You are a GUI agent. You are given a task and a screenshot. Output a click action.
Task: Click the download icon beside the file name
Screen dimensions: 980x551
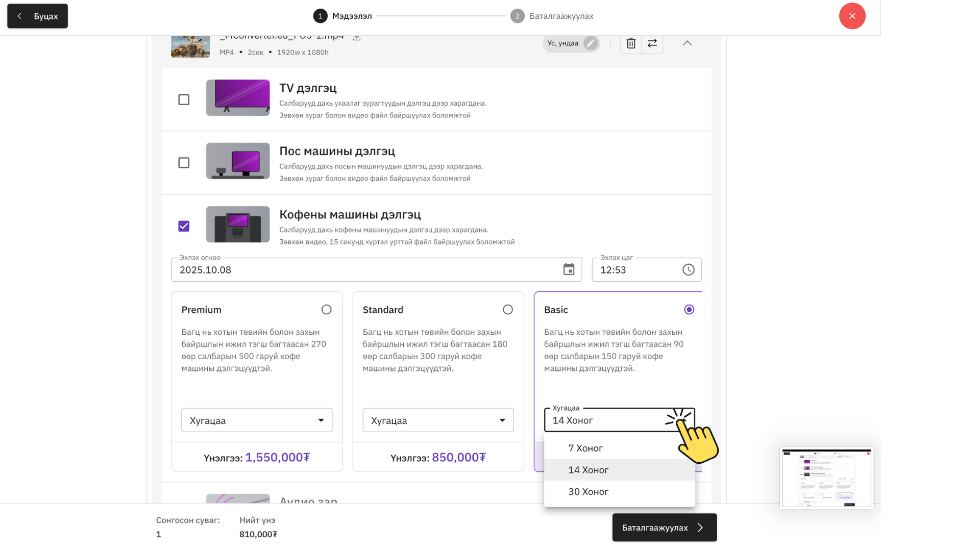tap(357, 37)
